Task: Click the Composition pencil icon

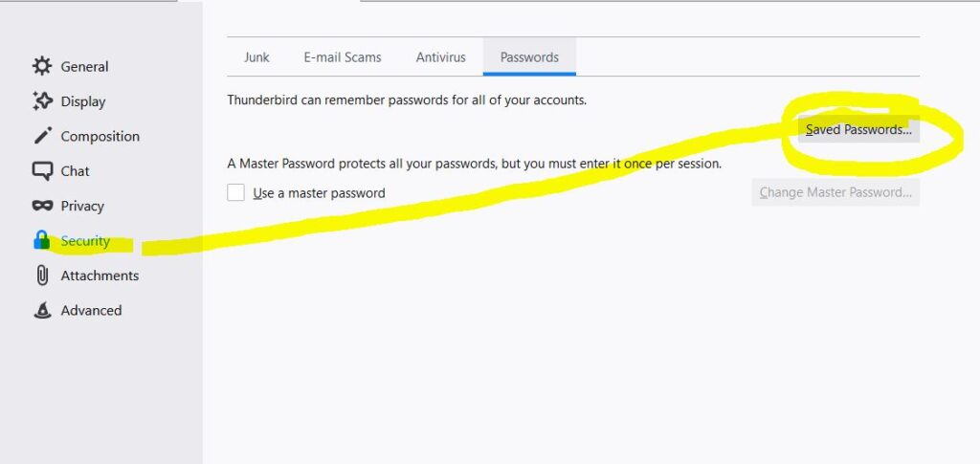Action: (x=42, y=136)
